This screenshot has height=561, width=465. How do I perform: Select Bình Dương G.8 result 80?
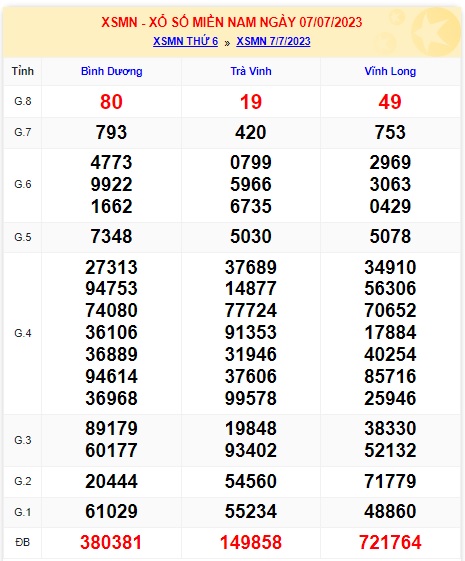click(111, 102)
